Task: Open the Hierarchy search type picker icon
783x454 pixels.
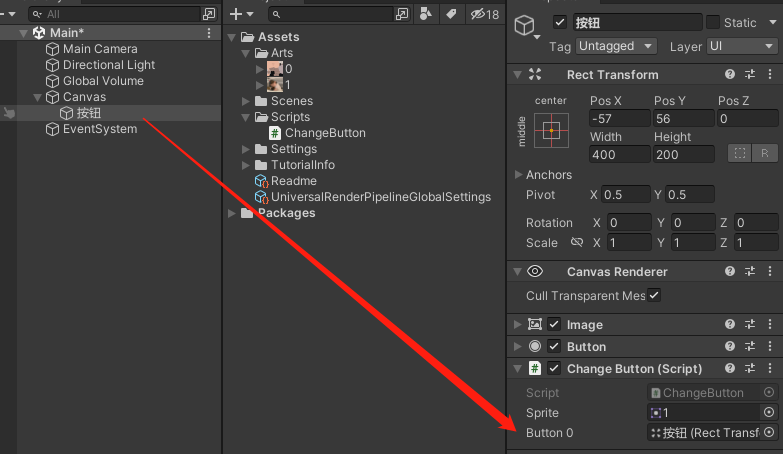Action: click(209, 14)
